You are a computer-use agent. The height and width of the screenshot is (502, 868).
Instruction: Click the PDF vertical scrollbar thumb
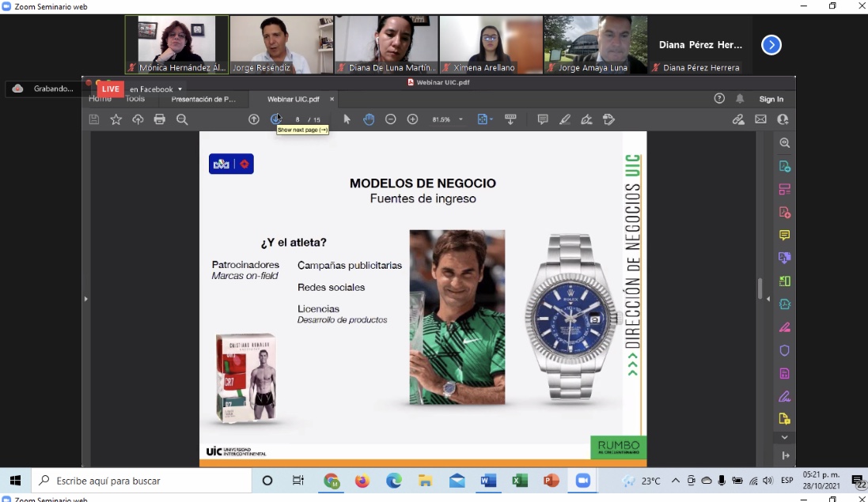pyautogui.click(x=760, y=288)
